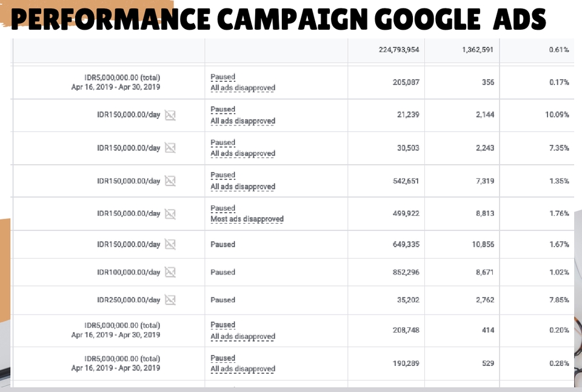The image size is (582, 392).
Task: Select budget chart icon in 649,335 row
Action: pyautogui.click(x=170, y=244)
